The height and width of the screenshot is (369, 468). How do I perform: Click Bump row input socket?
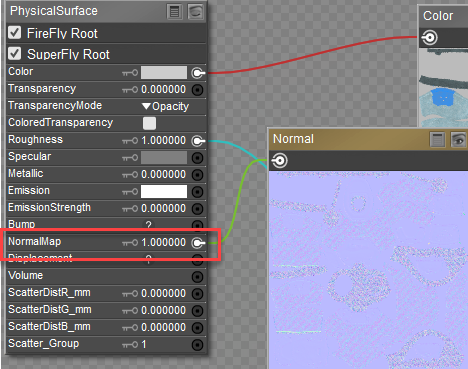point(198,225)
